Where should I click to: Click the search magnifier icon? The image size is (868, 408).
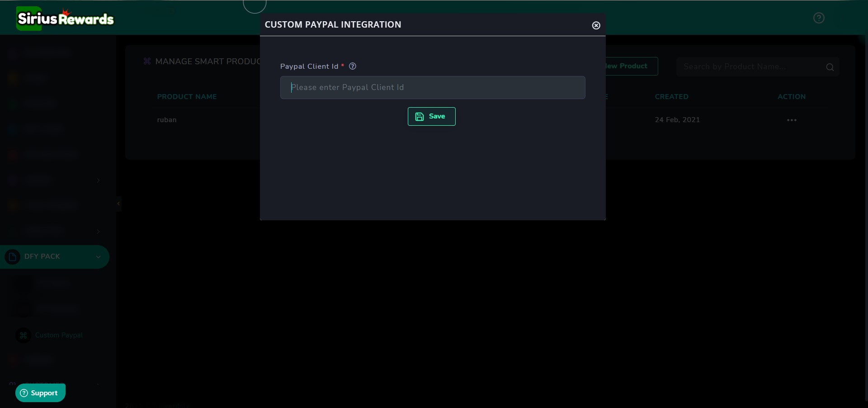click(830, 67)
